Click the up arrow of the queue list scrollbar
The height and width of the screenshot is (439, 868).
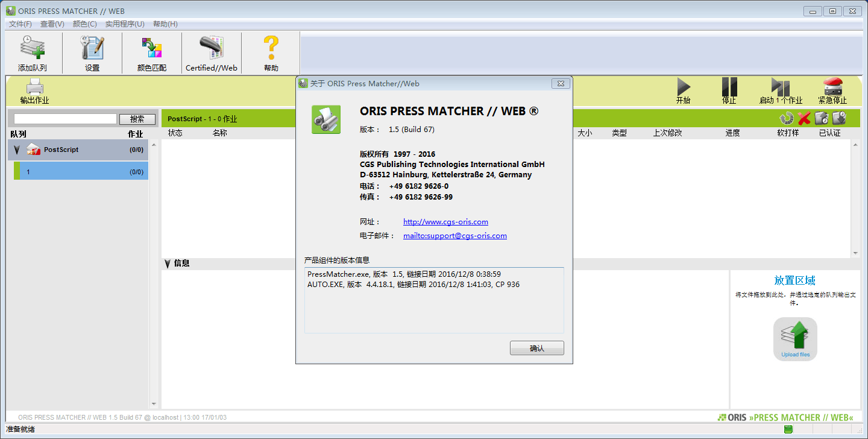tap(153, 145)
